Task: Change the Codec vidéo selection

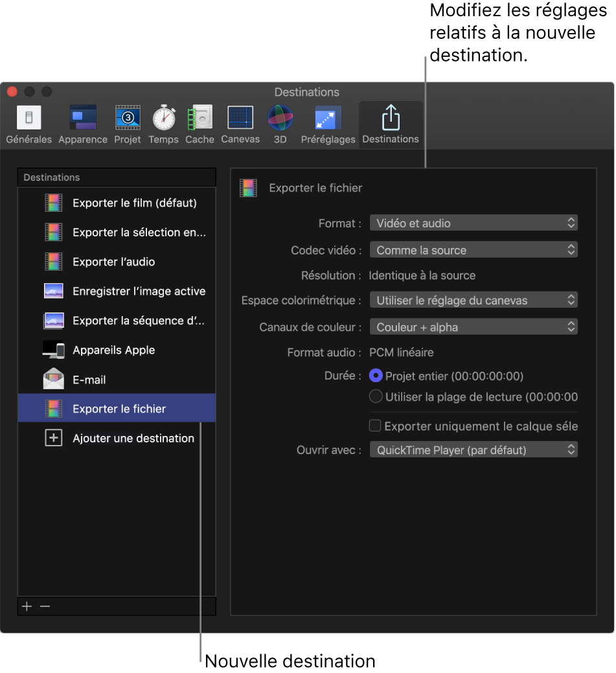Action: (x=473, y=249)
